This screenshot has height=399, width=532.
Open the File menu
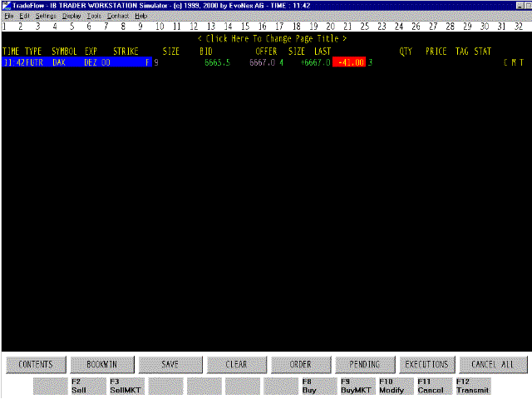[9, 16]
